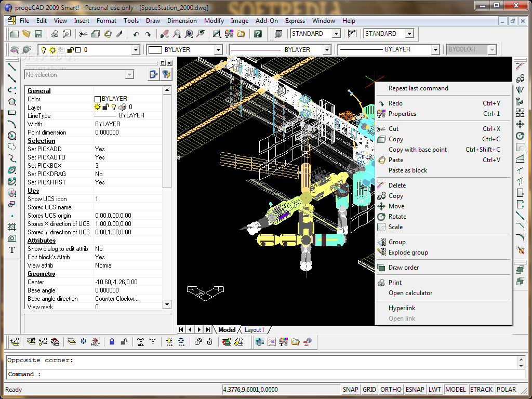Image resolution: width=532 pixels, height=399 pixels.
Task: Click the Explode tool in the right toolbar
Action: (x=520, y=250)
